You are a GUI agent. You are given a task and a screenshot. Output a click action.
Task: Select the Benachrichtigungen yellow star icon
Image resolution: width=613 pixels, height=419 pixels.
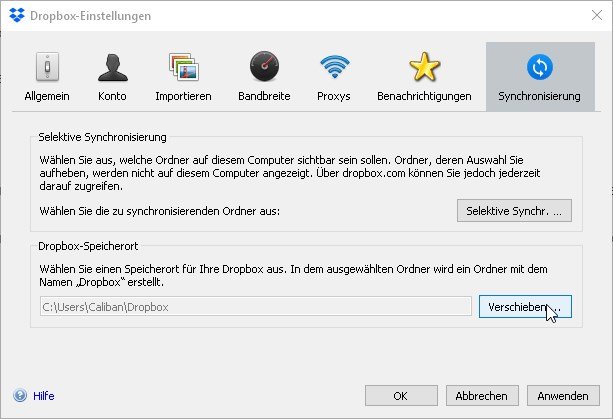coord(425,66)
